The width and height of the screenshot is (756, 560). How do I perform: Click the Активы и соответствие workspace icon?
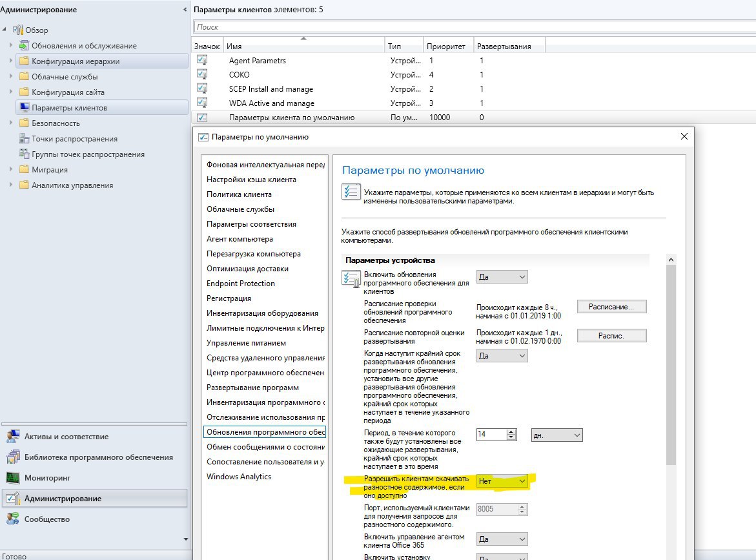(x=13, y=436)
